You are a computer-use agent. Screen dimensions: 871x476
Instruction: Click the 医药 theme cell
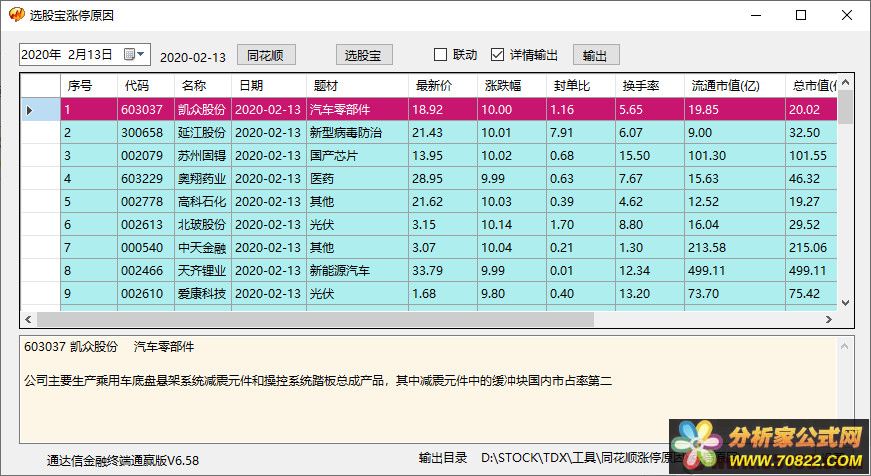click(x=357, y=179)
